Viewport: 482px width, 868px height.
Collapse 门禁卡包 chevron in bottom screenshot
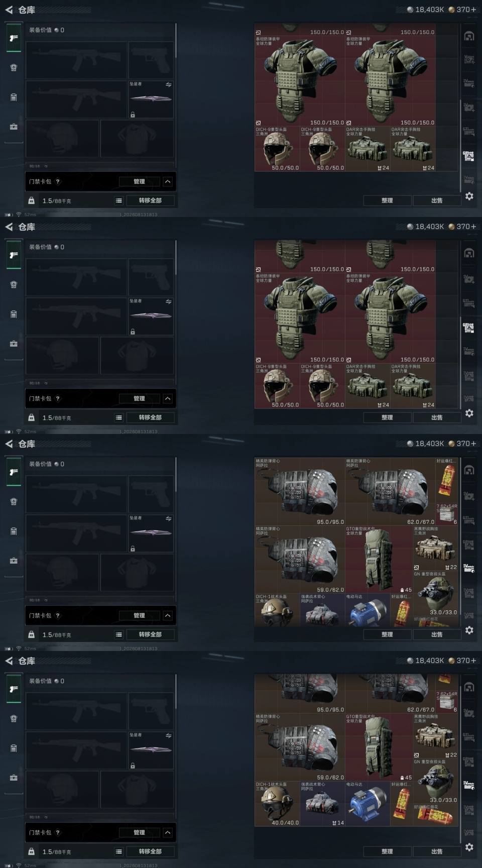click(x=168, y=832)
